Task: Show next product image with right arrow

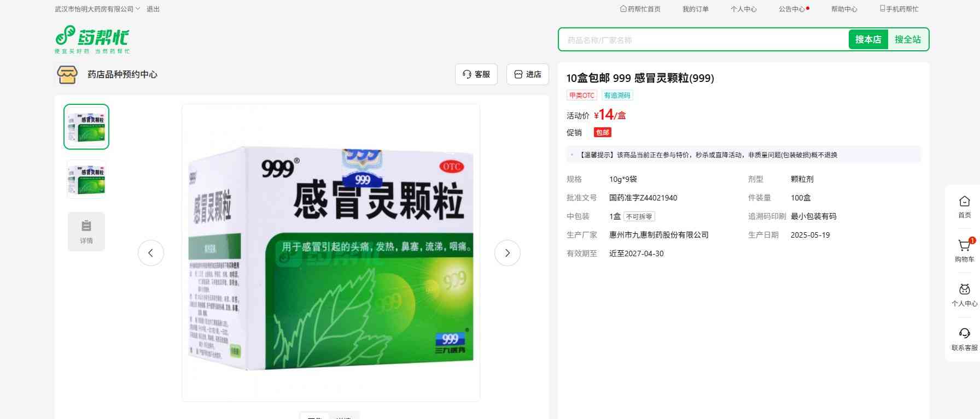Action: [x=507, y=253]
